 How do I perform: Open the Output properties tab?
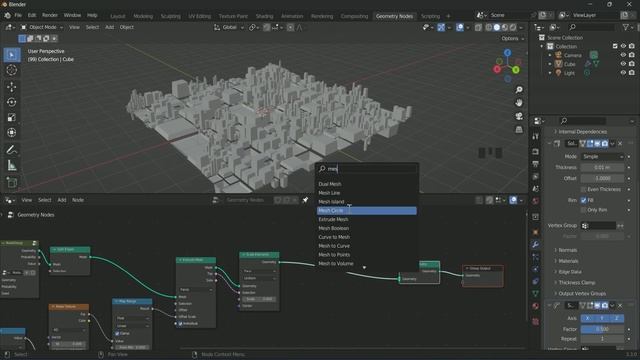coord(535,164)
